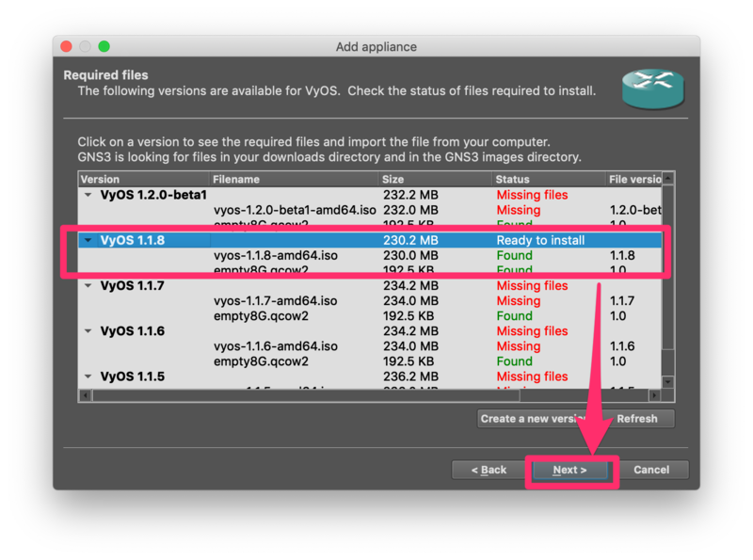
Task: Click Missing files status of VyOS 1.1.7
Action: [x=532, y=286]
